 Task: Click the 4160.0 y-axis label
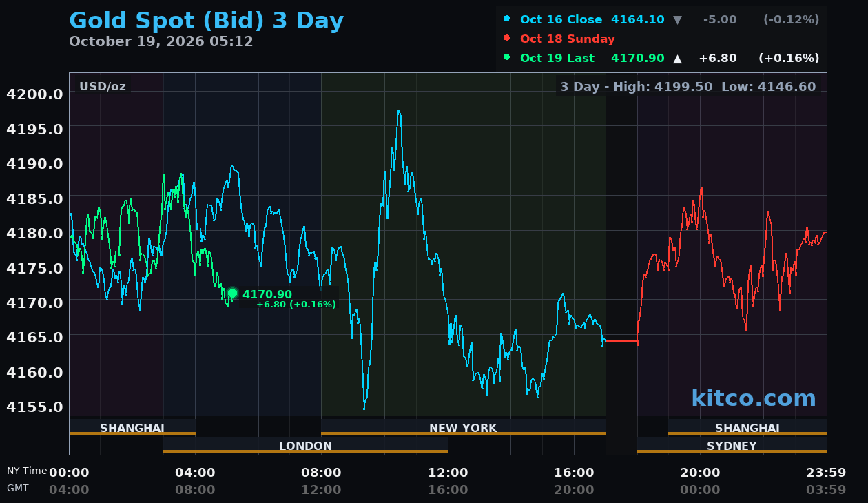34,372
